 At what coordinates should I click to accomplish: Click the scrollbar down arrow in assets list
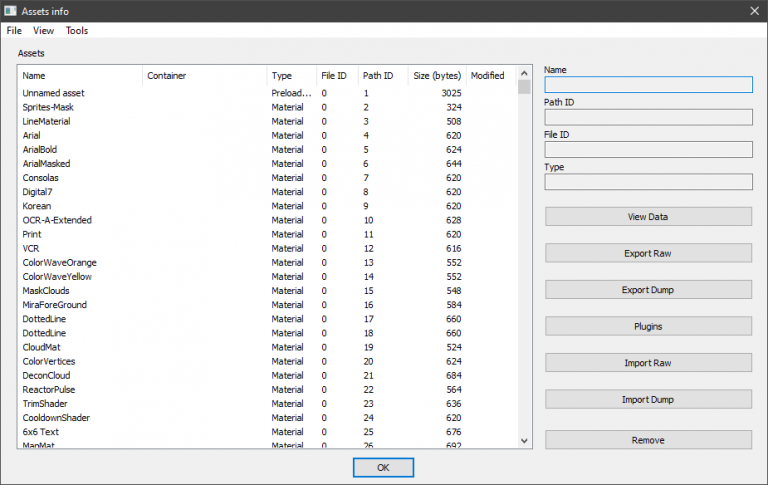pyautogui.click(x=525, y=440)
